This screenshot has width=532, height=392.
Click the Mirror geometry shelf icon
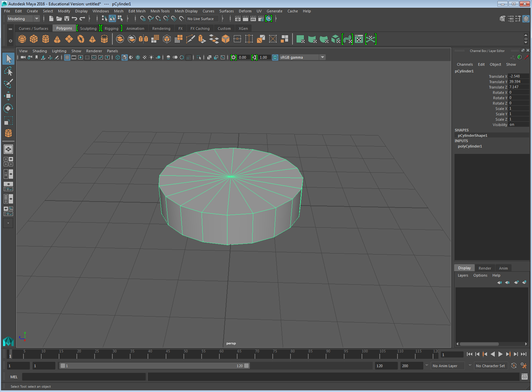tap(143, 39)
